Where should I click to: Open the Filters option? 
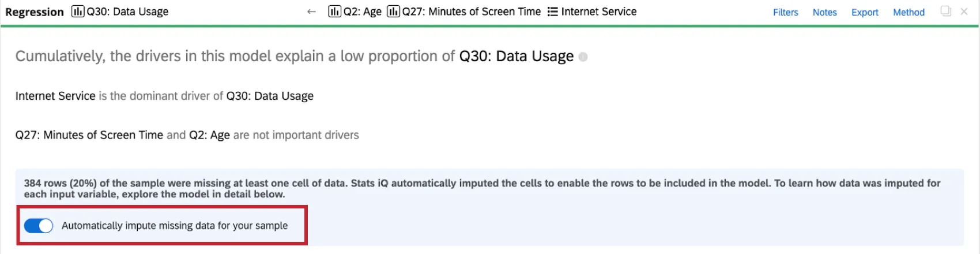[785, 12]
